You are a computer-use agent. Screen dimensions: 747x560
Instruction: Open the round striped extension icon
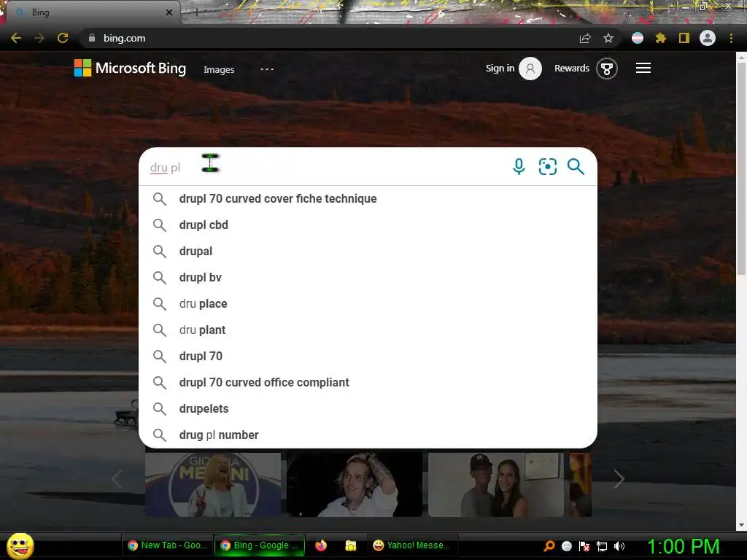(638, 38)
